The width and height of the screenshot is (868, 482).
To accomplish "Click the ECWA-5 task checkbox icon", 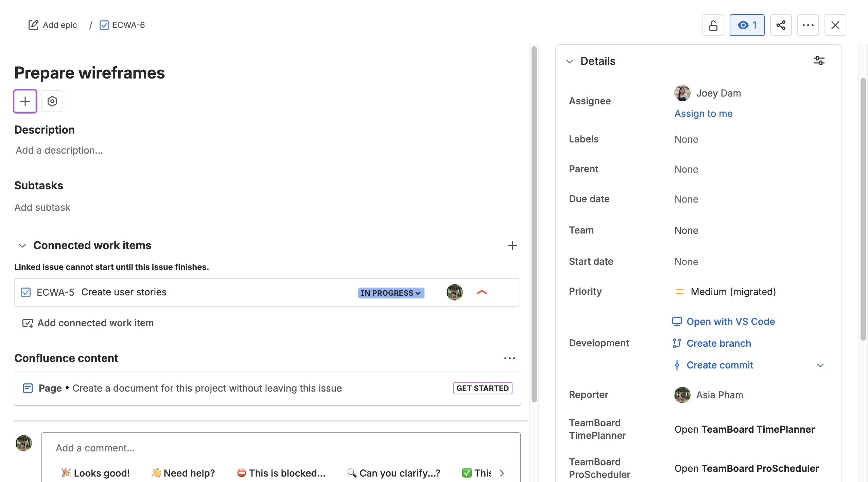I will (26, 292).
